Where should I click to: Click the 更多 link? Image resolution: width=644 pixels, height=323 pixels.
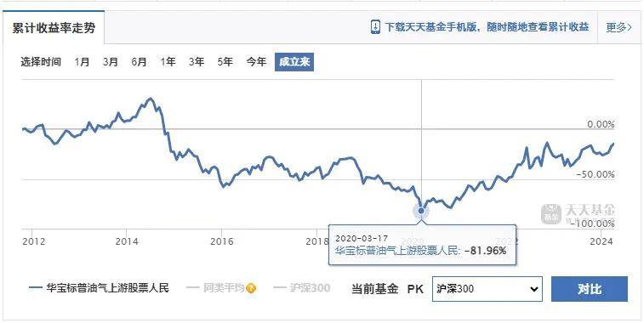(618, 27)
